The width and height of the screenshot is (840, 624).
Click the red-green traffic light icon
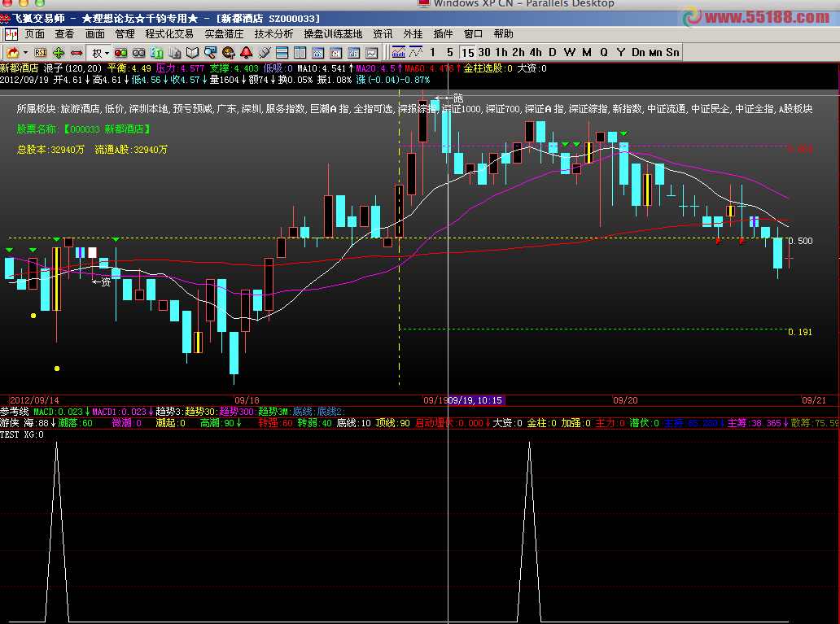[x=120, y=52]
